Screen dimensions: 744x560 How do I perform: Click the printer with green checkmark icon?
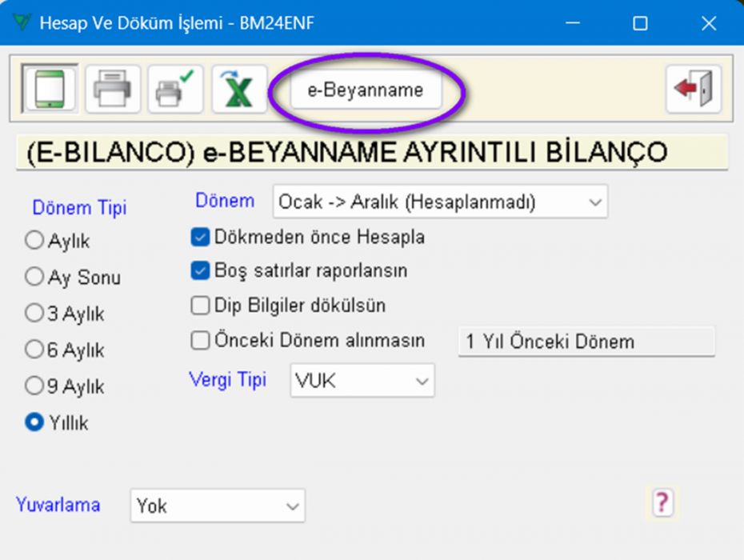pos(175,89)
